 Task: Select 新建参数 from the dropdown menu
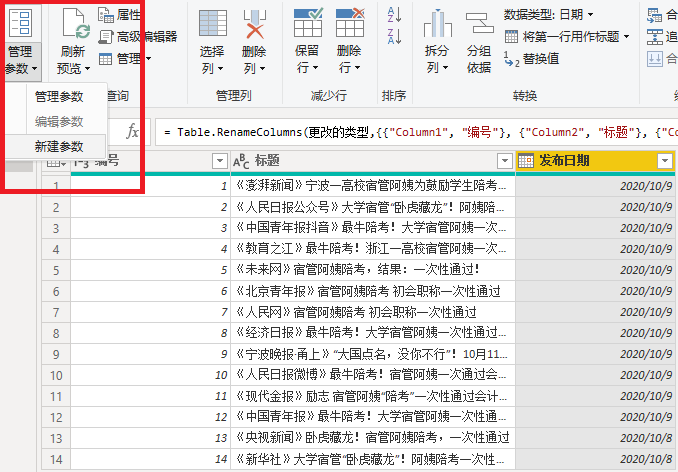coord(59,146)
